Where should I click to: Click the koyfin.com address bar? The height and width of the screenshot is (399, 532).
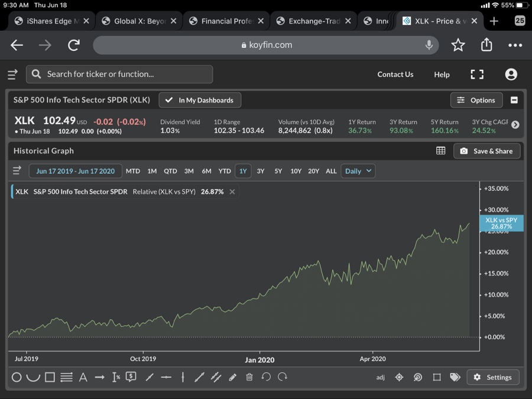click(x=266, y=45)
